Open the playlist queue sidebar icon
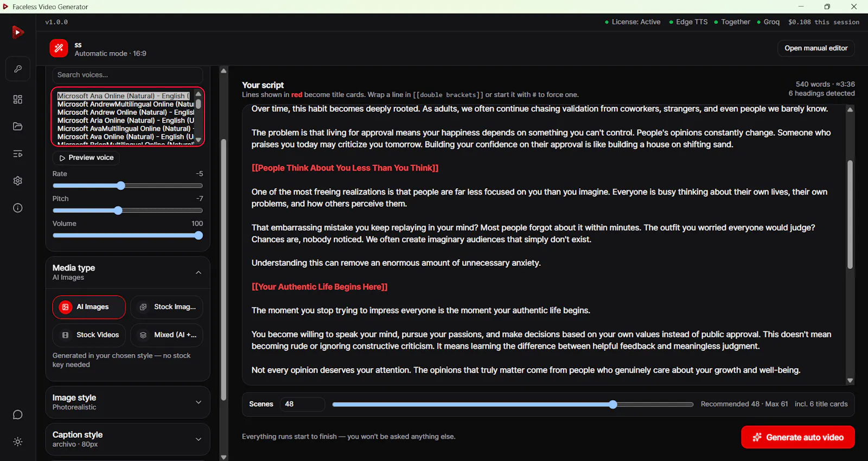868x461 pixels. (18, 154)
